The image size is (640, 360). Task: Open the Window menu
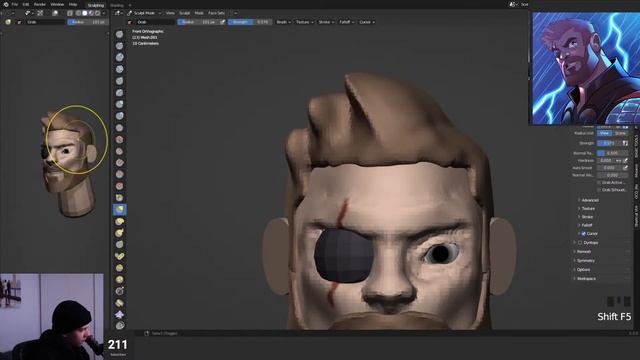coord(57,4)
